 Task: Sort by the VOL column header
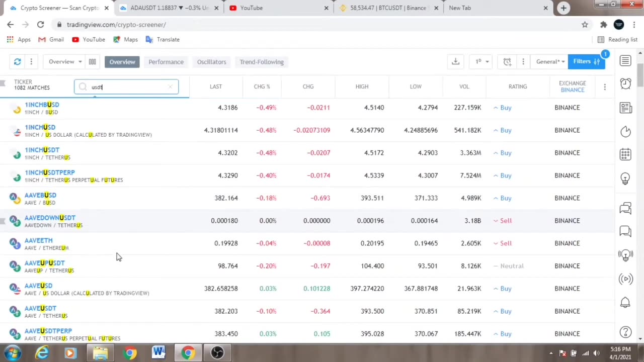[464, 86]
